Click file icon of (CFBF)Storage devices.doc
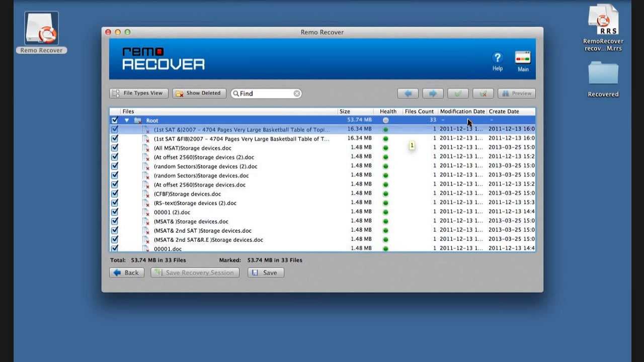The image size is (644, 362). (x=146, y=194)
